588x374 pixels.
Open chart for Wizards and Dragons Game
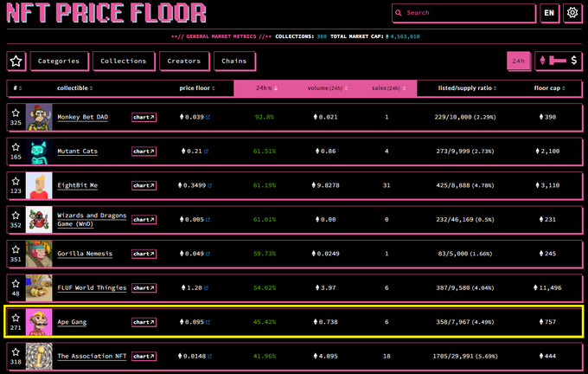pos(144,220)
